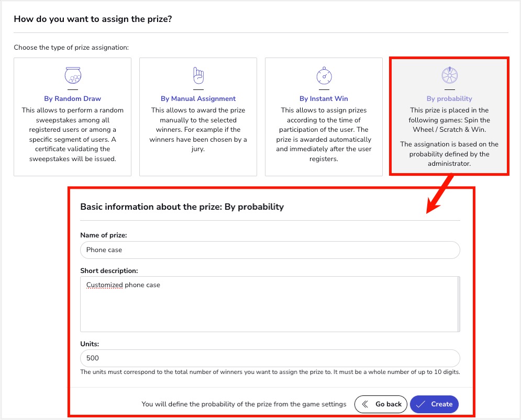
Task: Click the Create button
Action: click(x=434, y=404)
